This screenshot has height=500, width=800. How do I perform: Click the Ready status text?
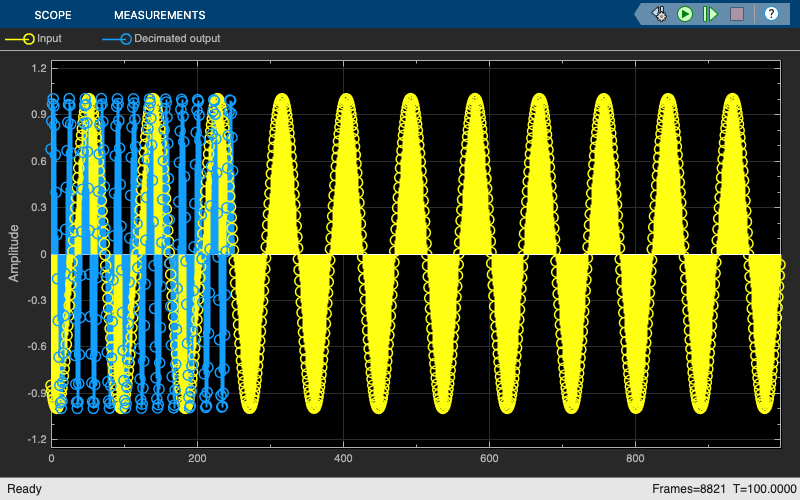[24, 489]
